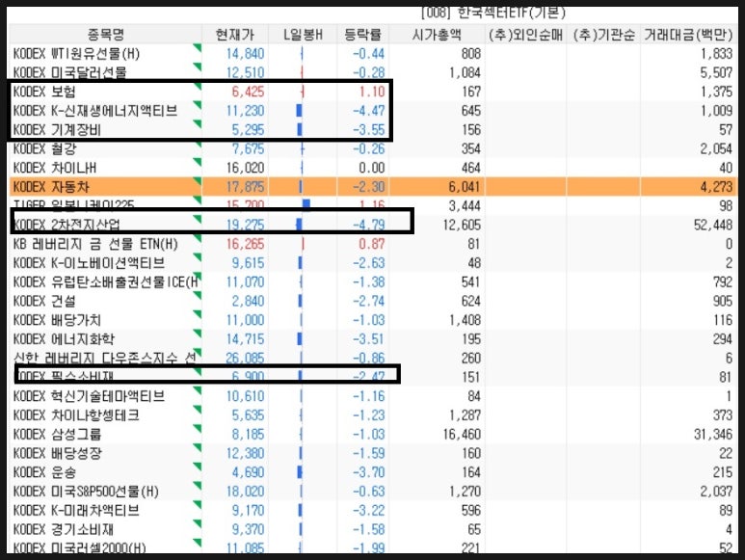This screenshot has width=745, height=560.
Task: Click change rate -3.70
Action: 369,472
